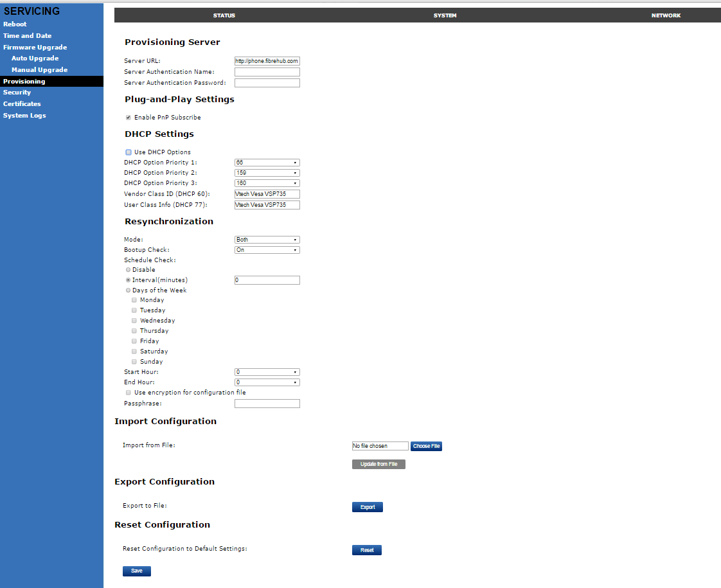Toggle Enable PnP Subscribe checkbox
Image resolution: width=721 pixels, height=588 pixels.
[129, 118]
